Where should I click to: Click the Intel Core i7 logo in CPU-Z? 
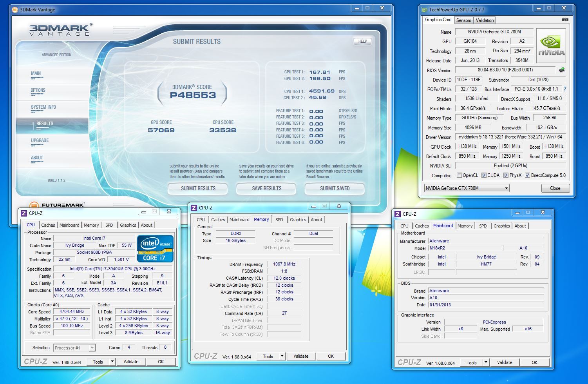(x=155, y=248)
